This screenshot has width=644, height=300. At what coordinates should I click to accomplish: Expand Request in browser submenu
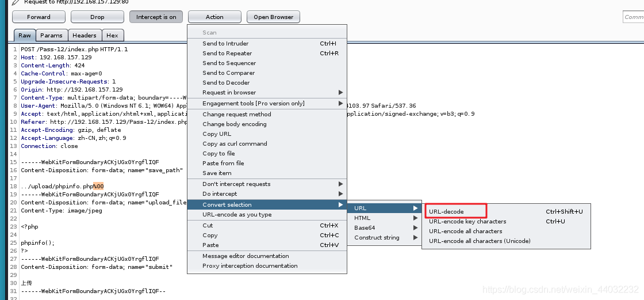[x=267, y=93]
